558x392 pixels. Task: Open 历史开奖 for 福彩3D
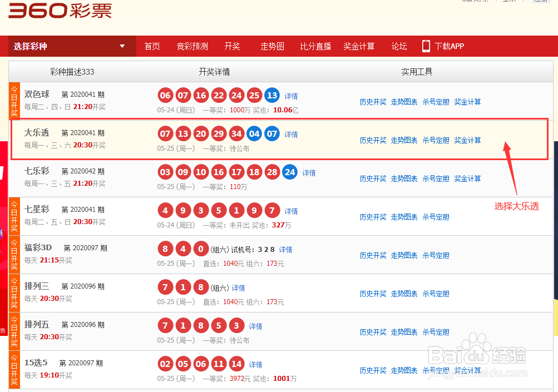click(x=373, y=255)
